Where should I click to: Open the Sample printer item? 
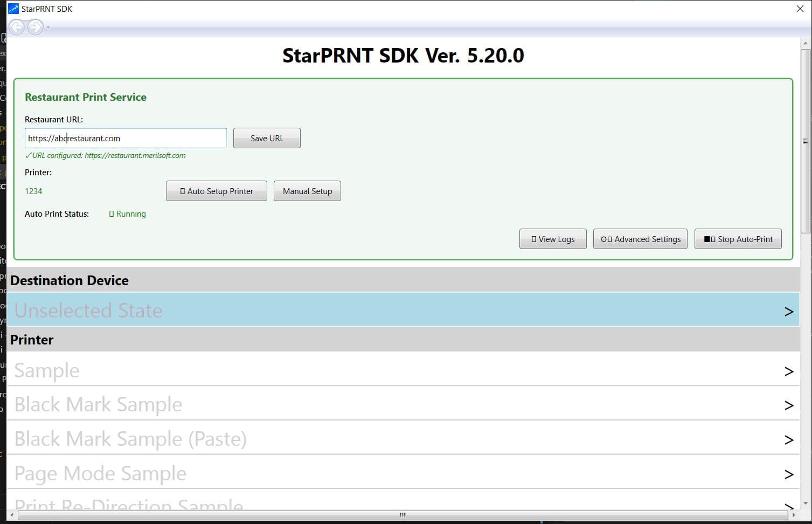coord(403,370)
